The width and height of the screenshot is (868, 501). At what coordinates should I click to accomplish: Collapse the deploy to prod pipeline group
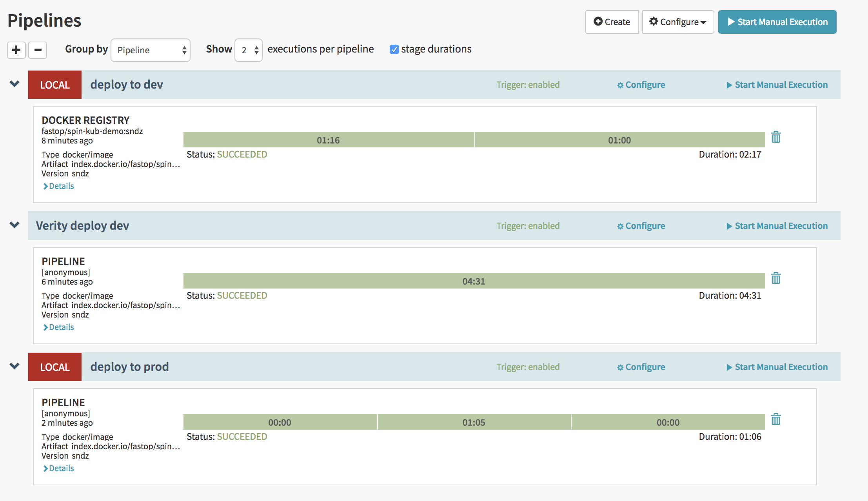point(15,366)
